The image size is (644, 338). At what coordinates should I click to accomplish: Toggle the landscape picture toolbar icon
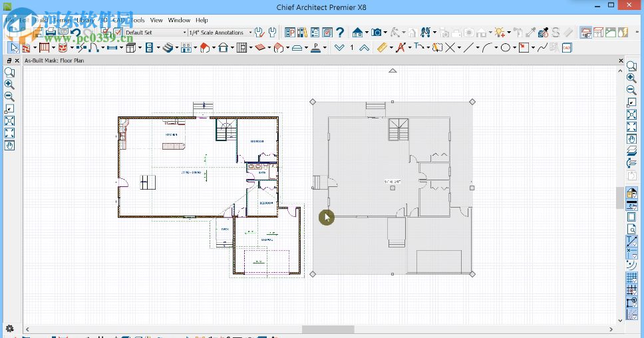click(611, 33)
